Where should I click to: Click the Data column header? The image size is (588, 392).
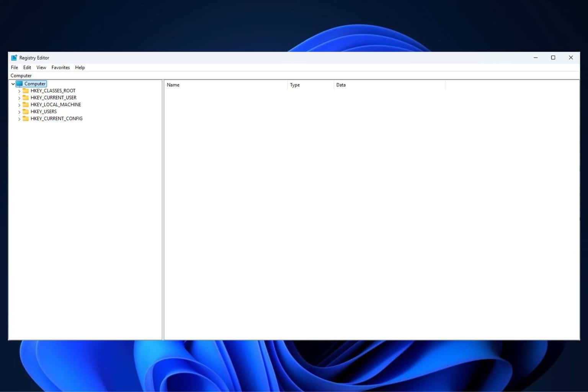point(389,85)
